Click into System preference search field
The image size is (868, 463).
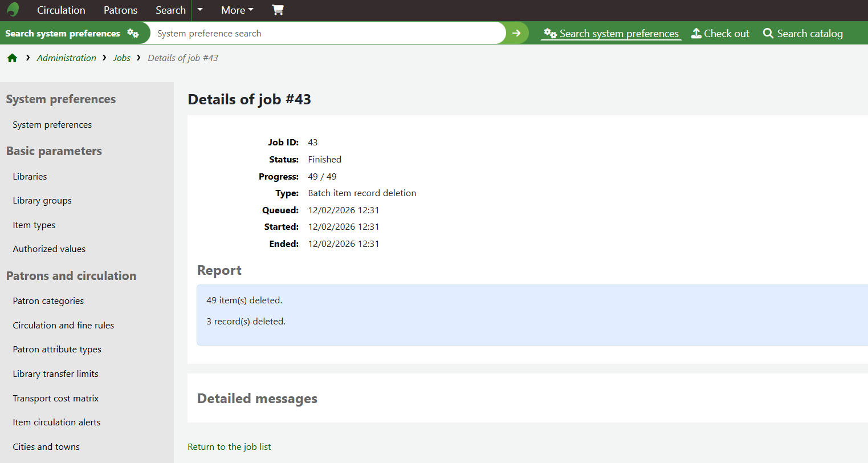(328, 34)
